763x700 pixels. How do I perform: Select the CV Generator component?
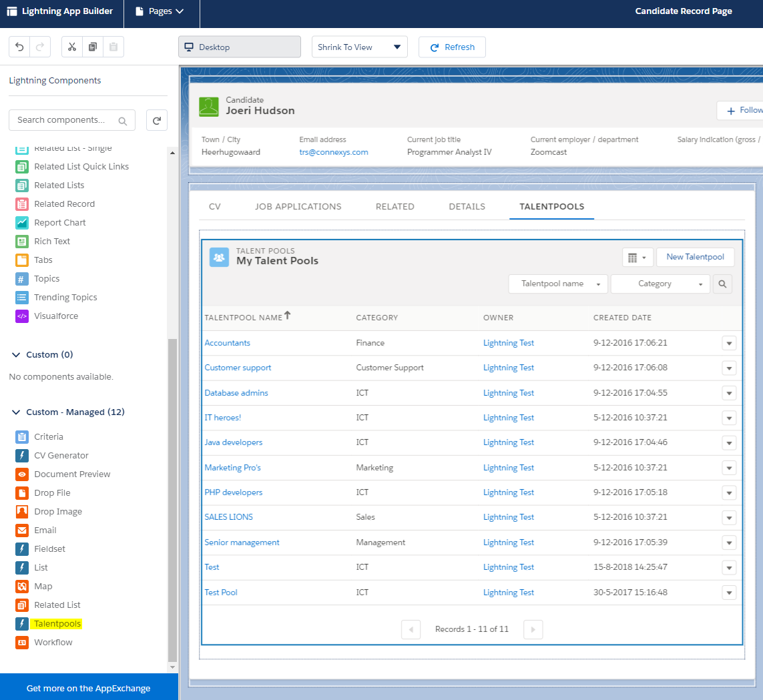[52, 456]
